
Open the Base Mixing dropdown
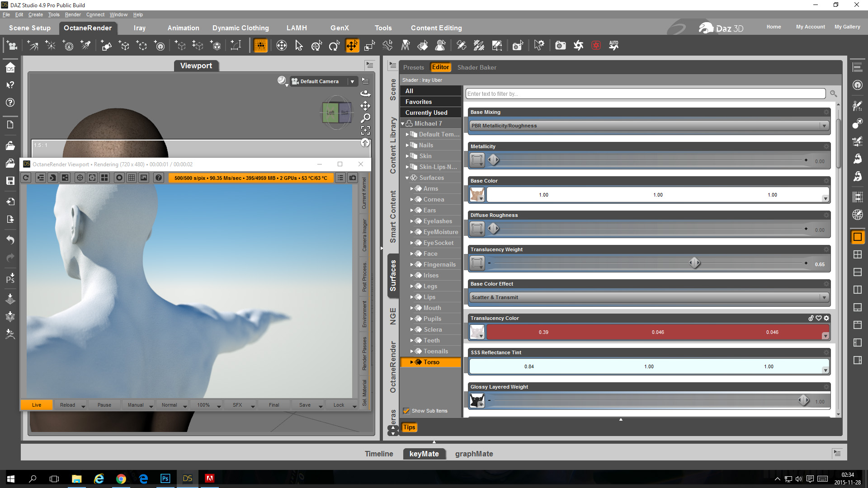(649, 126)
